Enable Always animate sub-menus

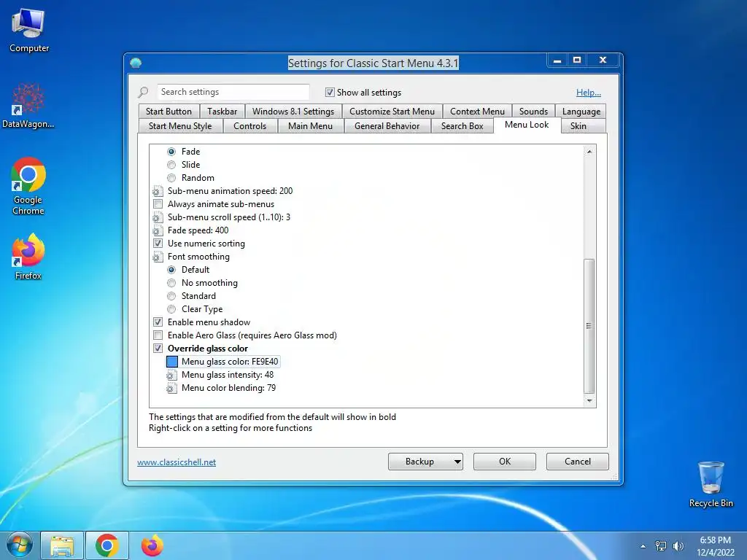pyautogui.click(x=158, y=204)
